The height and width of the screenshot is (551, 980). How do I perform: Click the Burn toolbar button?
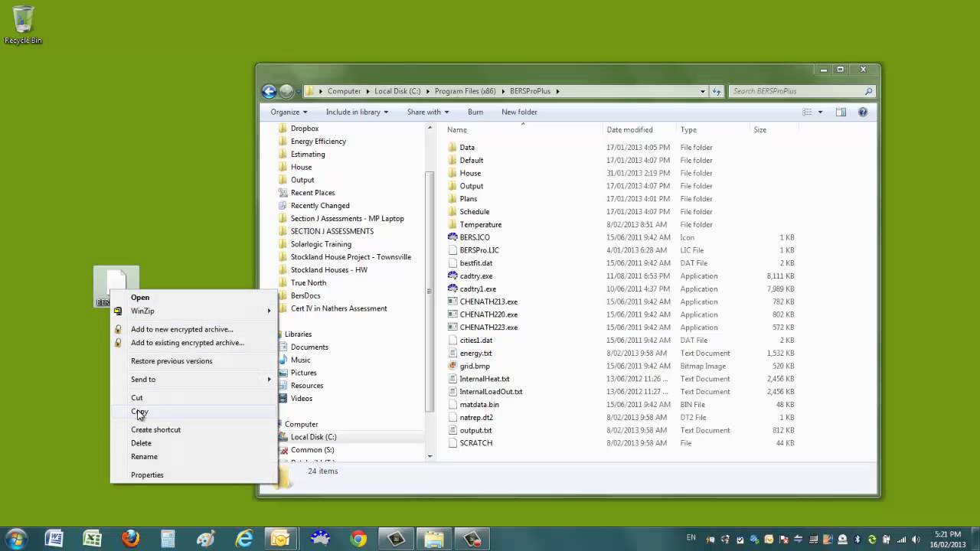click(475, 112)
